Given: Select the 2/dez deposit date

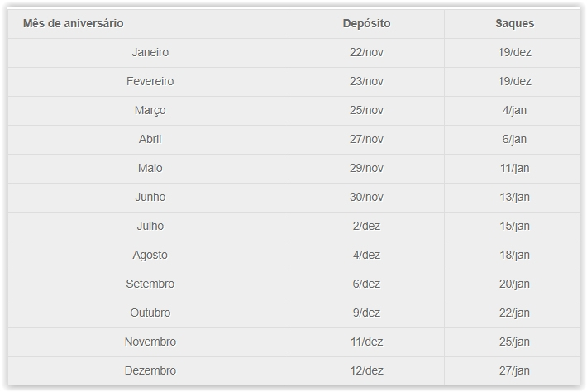Looking at the screenshot, I should point(366,226).
